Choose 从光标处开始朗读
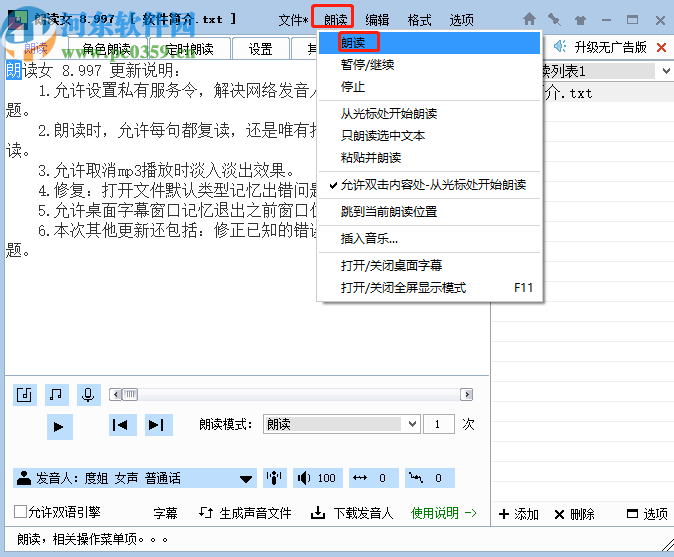674x557 pixels. click(x=430, y=114)
